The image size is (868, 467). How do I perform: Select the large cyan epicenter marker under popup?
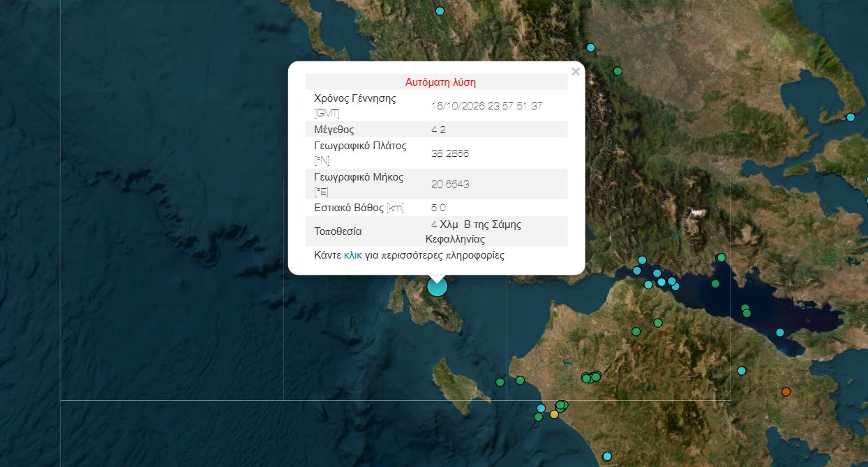pyautogui.click(x=437, y=286)
